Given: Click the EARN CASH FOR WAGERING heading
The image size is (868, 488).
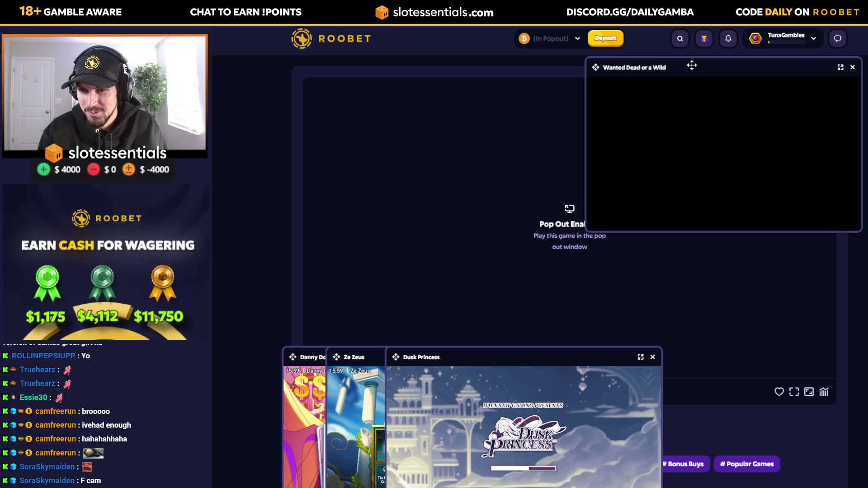Looking at the screenshot, I should [x=108, y=245].
